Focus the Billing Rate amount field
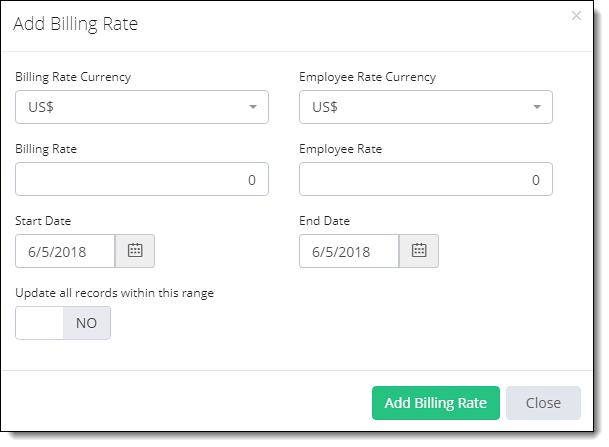This screenshot has width=609, height=447. 142,179
